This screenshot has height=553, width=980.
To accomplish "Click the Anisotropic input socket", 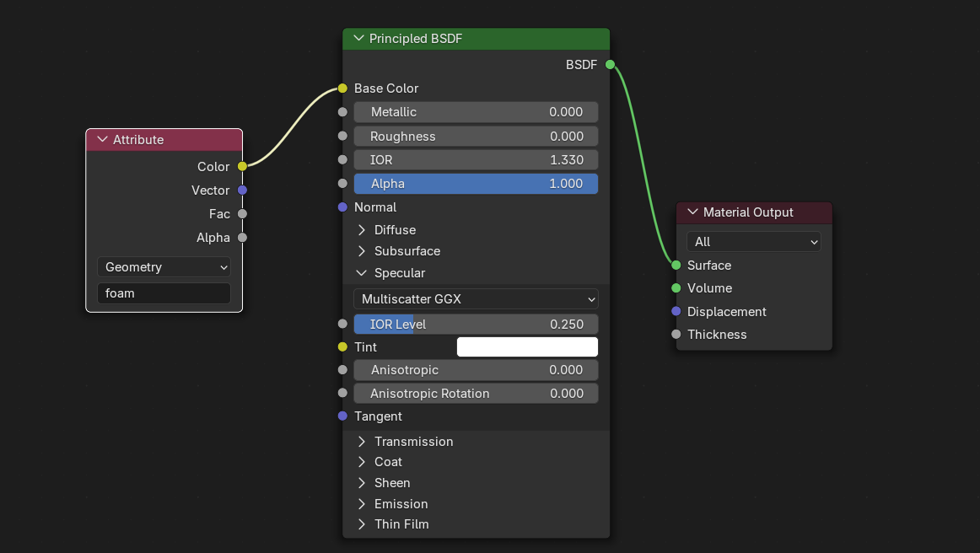I will click(x=342, y=370).
